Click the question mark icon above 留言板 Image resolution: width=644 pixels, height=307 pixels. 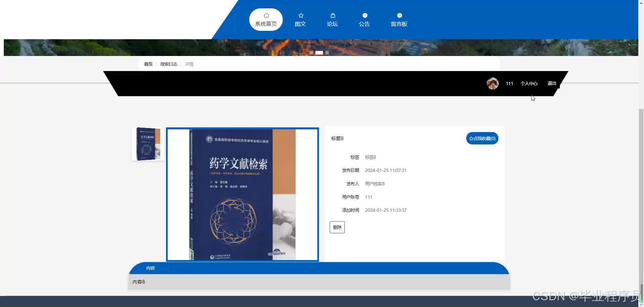pos(399,15)
